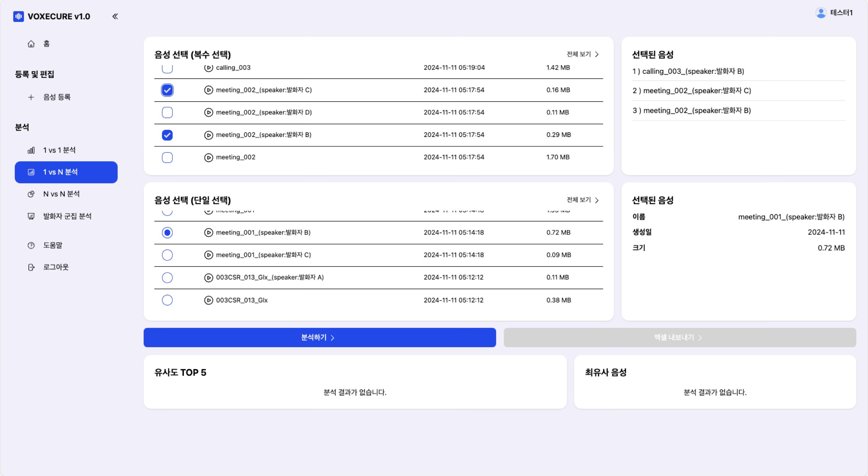Click the logout icon beside 로그아웃
Viewport: 868px width, 476px height.
tap(31, 267)
